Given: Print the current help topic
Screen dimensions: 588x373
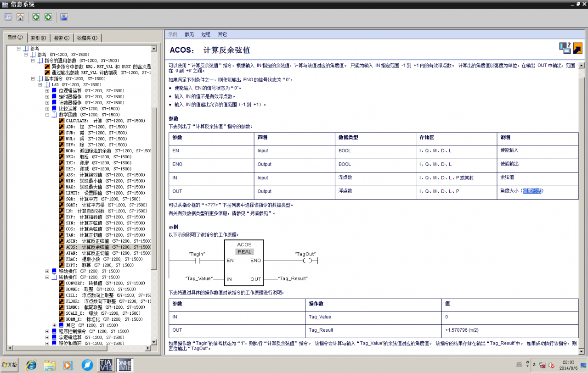Looking at the screenshot, I should (x=64, y=17).
